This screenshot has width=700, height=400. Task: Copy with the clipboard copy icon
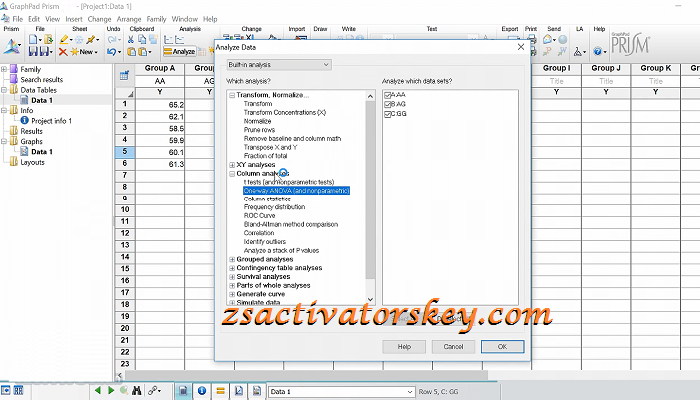142,40
